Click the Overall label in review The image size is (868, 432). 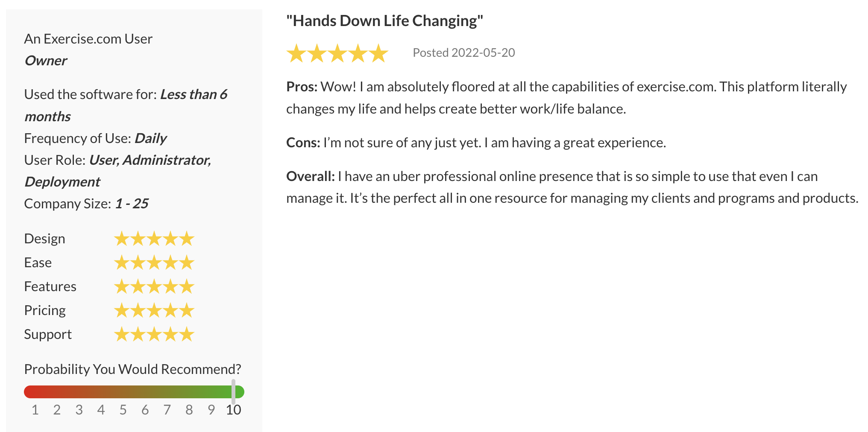click(310, 176)
